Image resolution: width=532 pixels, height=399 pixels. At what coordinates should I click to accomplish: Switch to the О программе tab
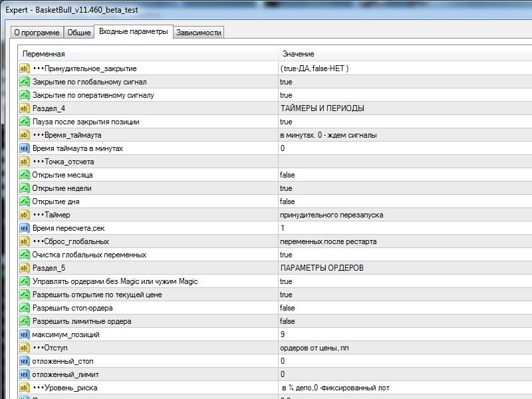(x=37, y=33)
